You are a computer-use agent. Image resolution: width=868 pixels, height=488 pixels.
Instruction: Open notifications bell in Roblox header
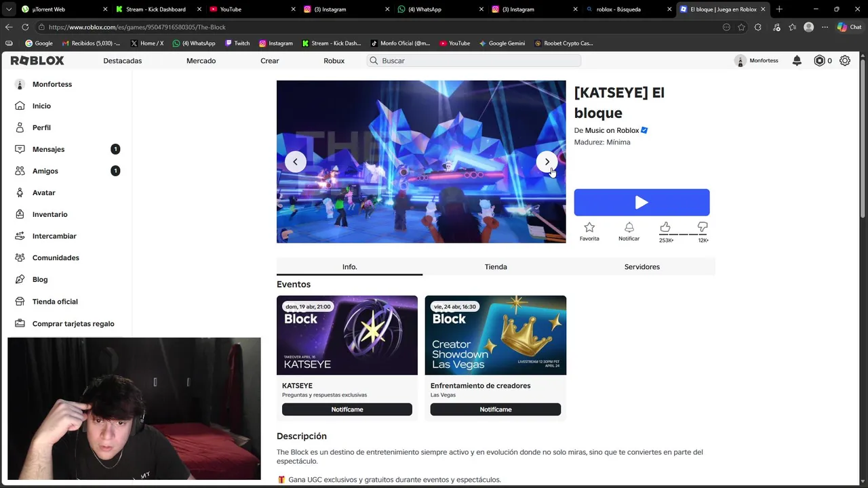[797, 60]
